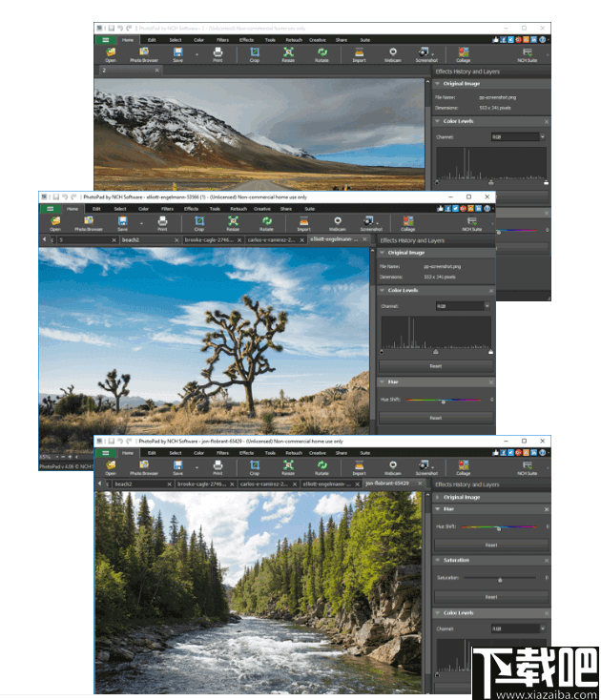601x700 pixels.
Task: Click Screenshot icon in top window toolbar
Action: click(426, 54)
